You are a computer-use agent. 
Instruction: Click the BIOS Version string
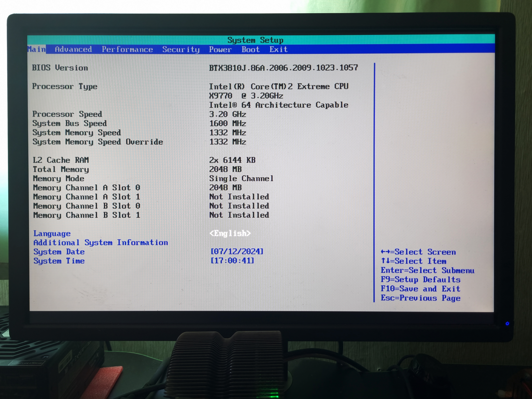click(283, 68)
